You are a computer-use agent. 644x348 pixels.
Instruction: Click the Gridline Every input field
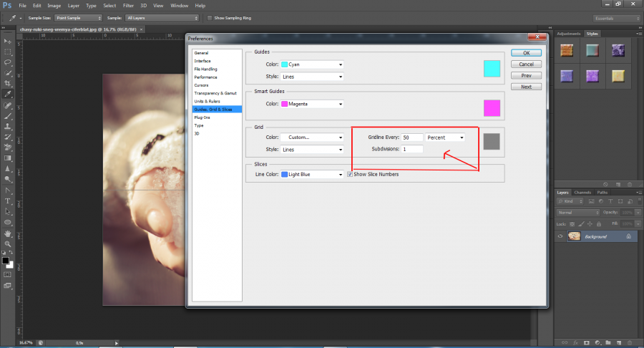click(411, 137)
